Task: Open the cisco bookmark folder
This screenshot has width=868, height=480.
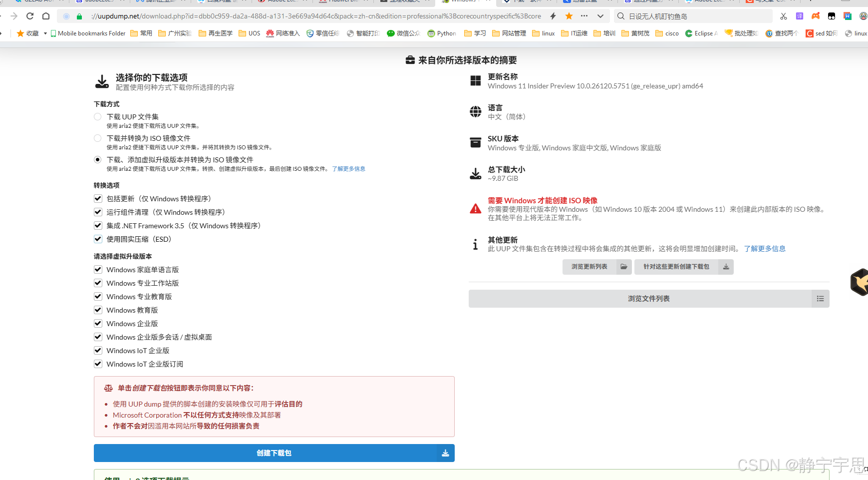Action: [667, 33]
